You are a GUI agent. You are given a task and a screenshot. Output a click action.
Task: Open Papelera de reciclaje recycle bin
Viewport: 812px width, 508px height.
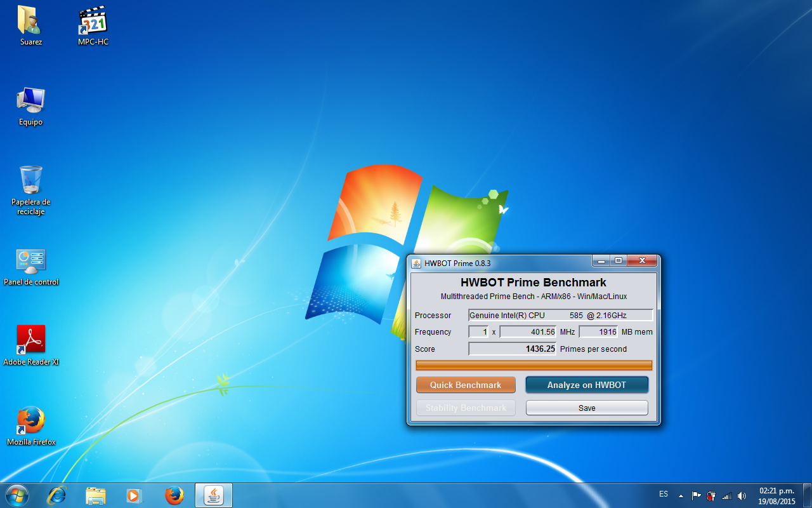tap(30, 189)
